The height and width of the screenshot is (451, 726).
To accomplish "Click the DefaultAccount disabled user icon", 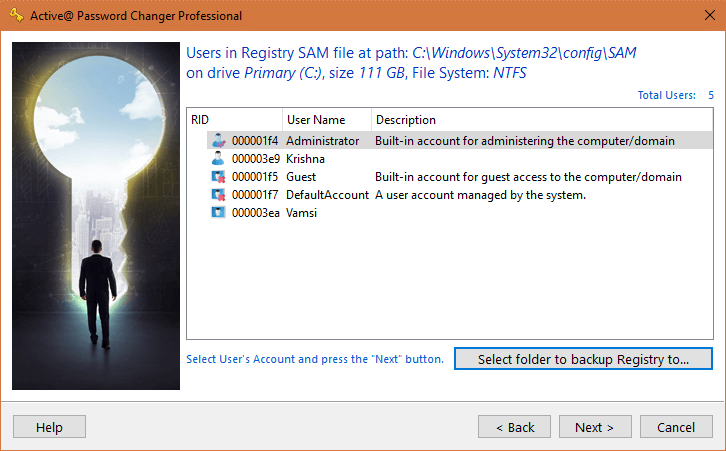I will [x=218, y=194].
